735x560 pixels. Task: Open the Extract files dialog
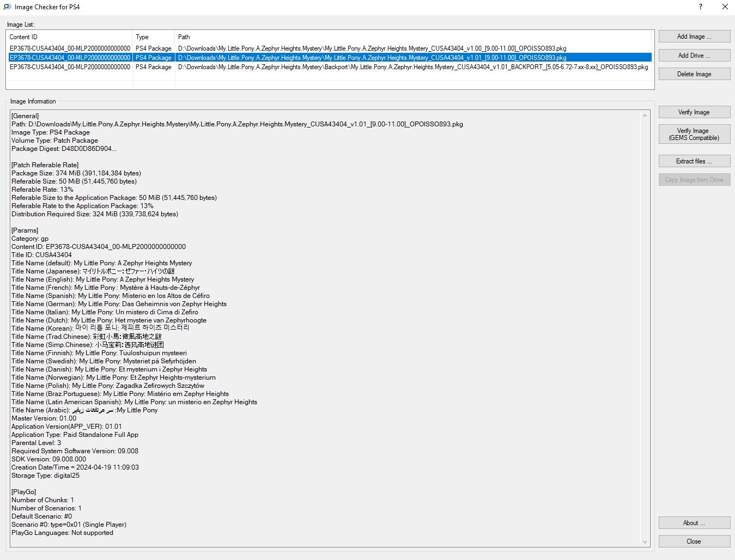(x=694, y=161)
